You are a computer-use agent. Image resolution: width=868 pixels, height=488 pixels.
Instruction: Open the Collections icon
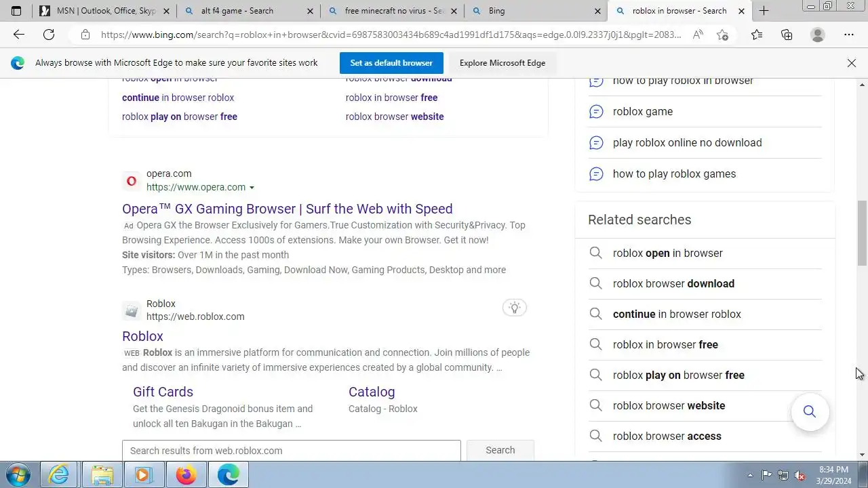pos(787,35)
